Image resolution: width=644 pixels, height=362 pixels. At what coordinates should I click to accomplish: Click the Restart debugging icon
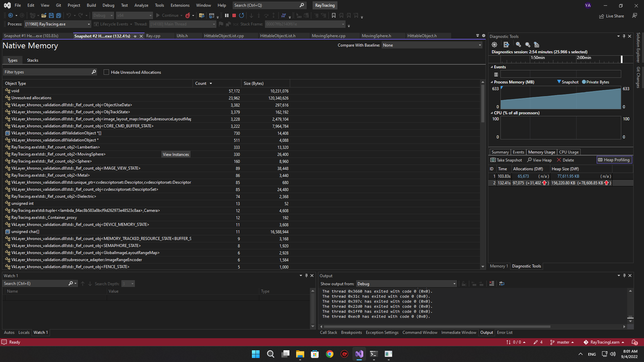click(241, 15)
